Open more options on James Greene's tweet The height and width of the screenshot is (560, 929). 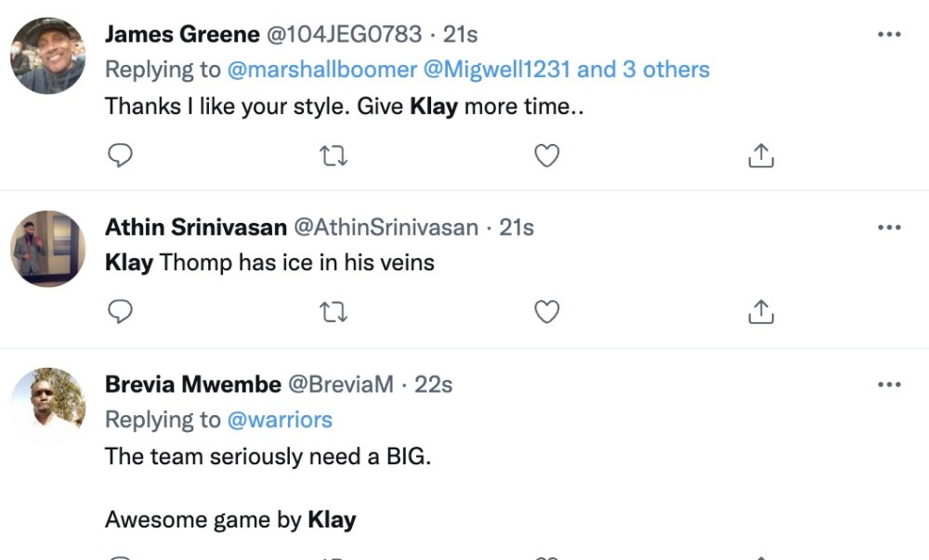click(889, 34)
